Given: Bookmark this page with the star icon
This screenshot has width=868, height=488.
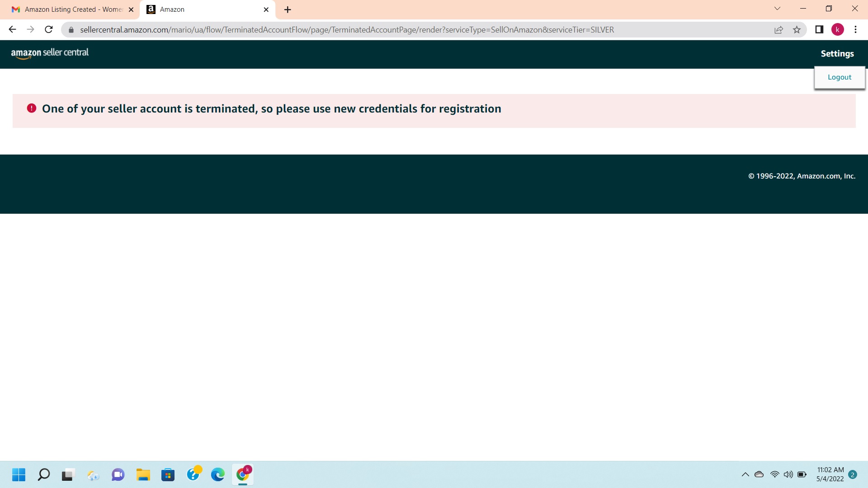Looking at the screenshot, I should [797, 30].
